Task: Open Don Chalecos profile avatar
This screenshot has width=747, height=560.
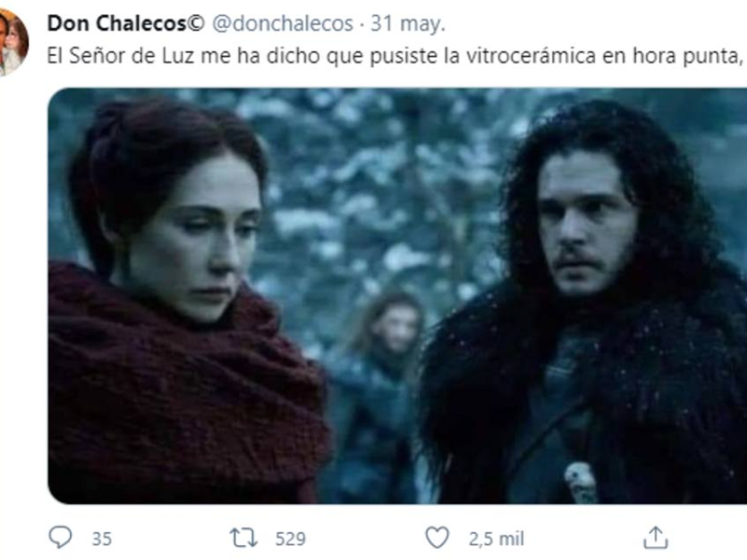Action: pyautogui.click(x=13, y=42)
